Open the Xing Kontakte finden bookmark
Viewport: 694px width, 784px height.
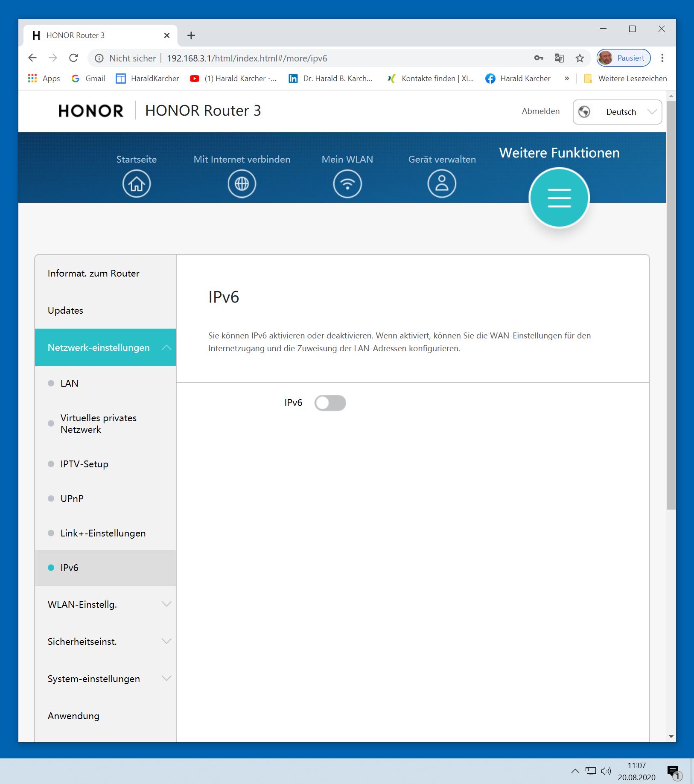[x=431, y=79]
